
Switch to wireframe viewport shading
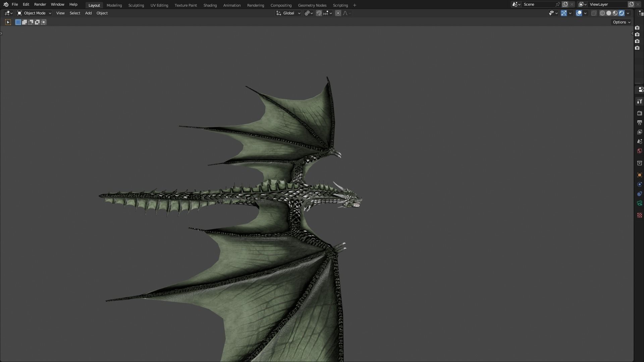pos(602,13)
